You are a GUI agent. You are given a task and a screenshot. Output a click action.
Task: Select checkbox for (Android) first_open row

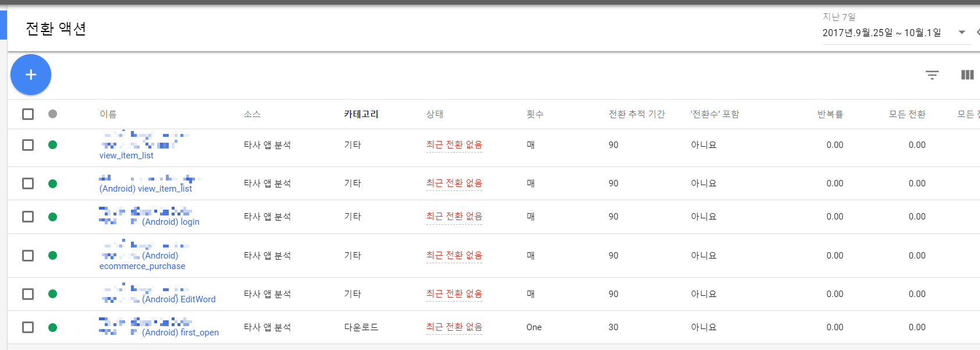(28, 327)
